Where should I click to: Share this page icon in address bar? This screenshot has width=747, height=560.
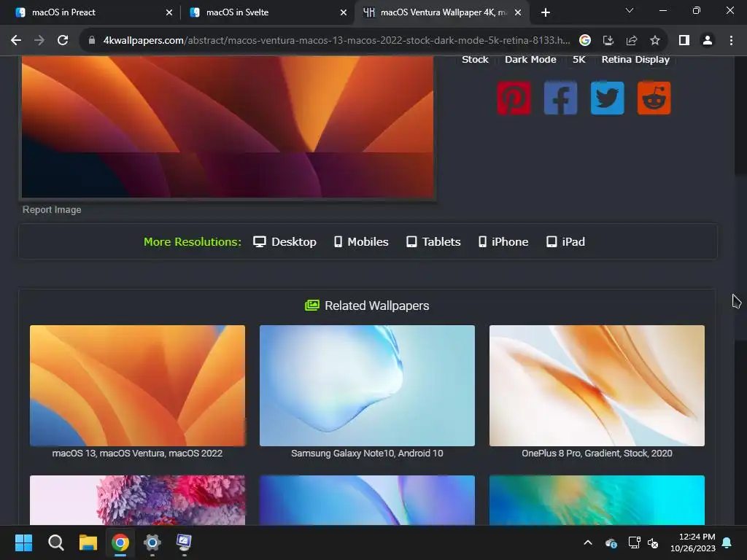pos(632,41)
